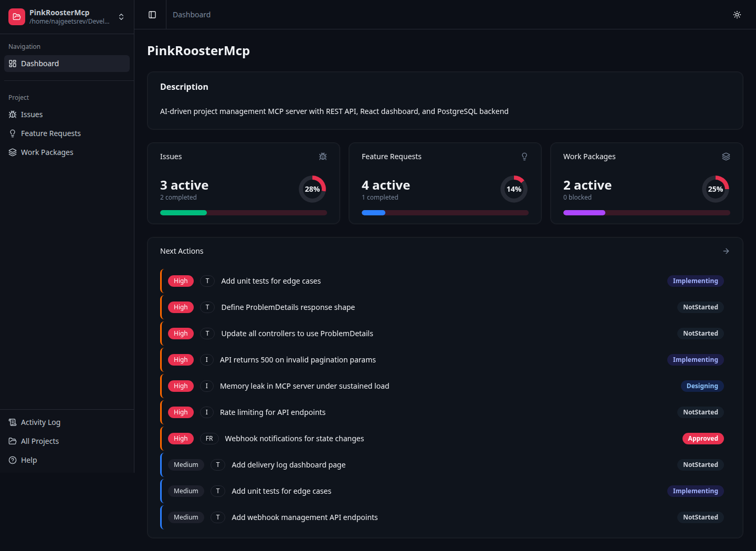Click T type badge on Update all controllers row
Image resolution: width=756 pixels, height=551 pixels.
point(207,334)
